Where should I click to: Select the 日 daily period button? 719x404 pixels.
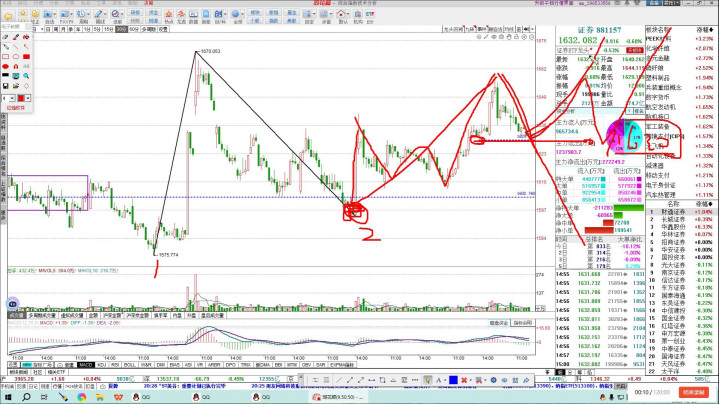(x=49, y=29)
